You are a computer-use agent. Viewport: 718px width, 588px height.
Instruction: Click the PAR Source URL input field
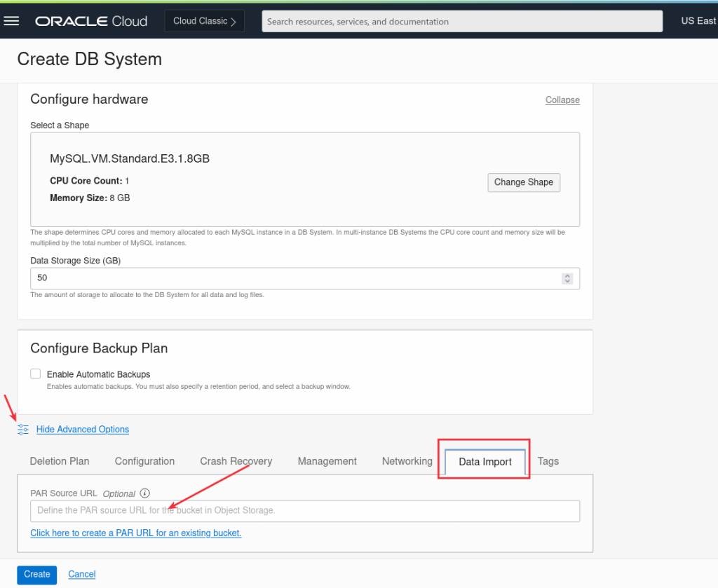tap(304, 511)
